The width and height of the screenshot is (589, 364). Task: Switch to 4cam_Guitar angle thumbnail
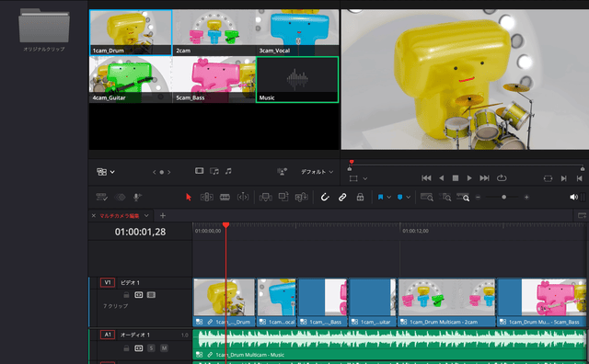[131, 80]
